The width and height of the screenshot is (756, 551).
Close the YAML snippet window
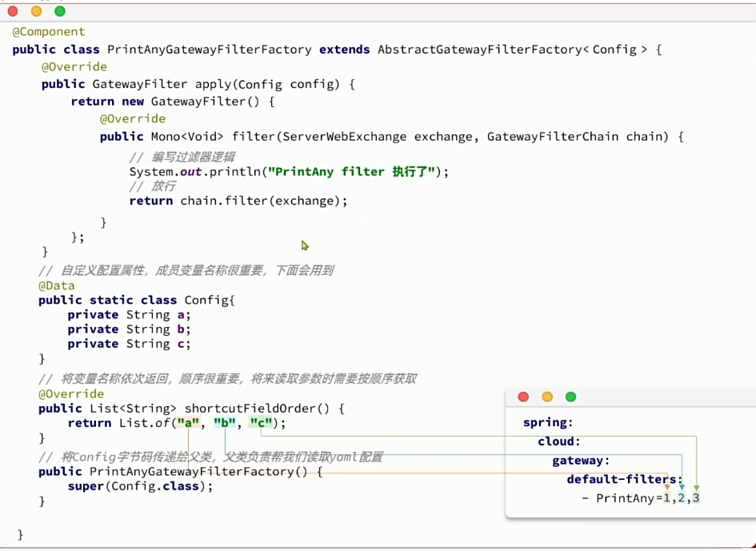523,397
